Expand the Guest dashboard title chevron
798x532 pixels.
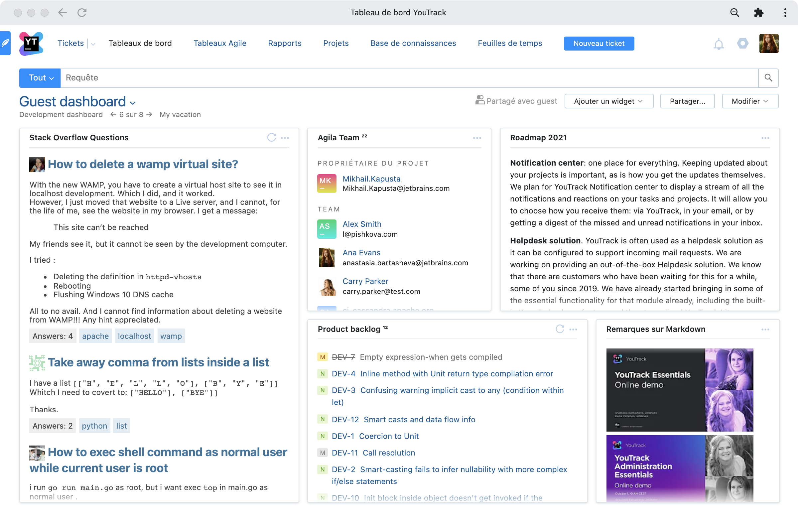click(x=133, y=103)
